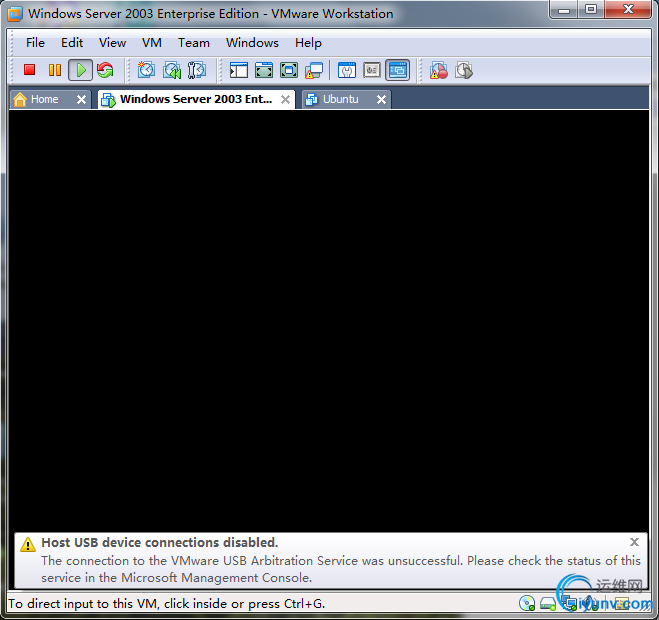Click the VMware icon in title bar
The height and width of the screenshot is (620, 659).
pyautogui.click(x=15, y=14)
